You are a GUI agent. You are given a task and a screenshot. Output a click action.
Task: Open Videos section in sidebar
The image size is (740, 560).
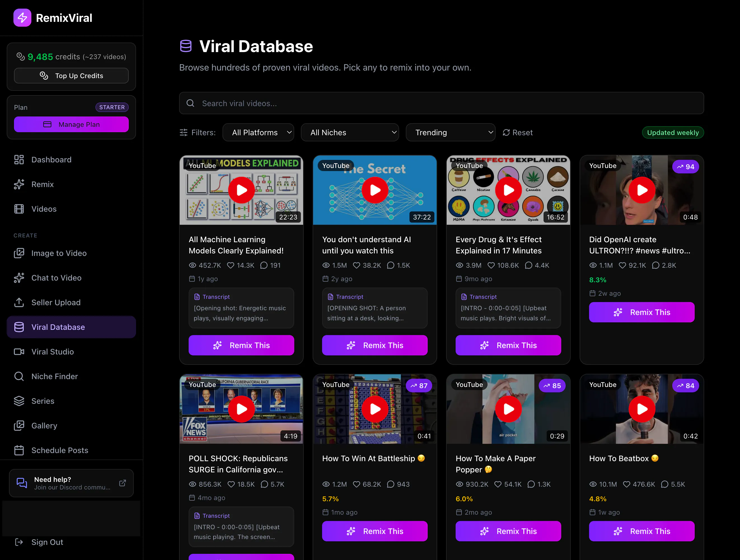(71, 209)
